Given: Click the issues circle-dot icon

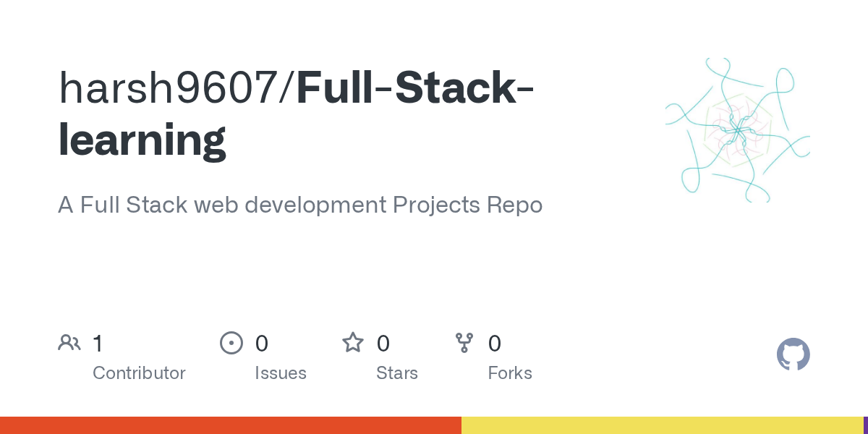Looking at the screenshot, I should 231,343.
